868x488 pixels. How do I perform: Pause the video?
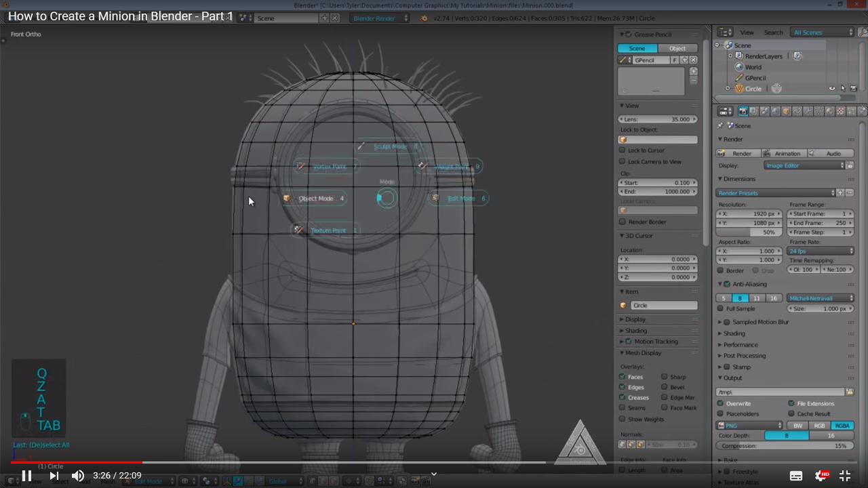click(x=26, y=476)
